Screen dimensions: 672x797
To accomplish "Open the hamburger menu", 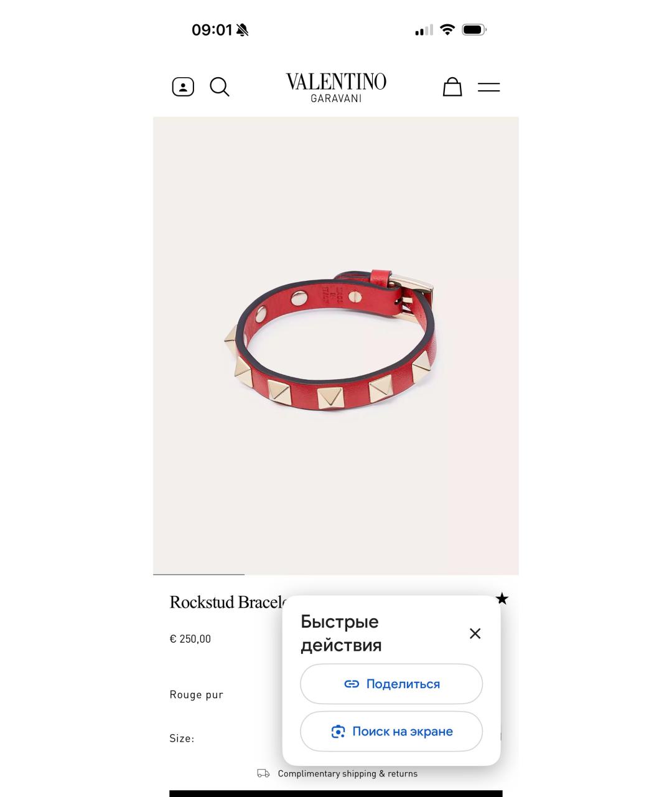I will click(x=489, y=87).
